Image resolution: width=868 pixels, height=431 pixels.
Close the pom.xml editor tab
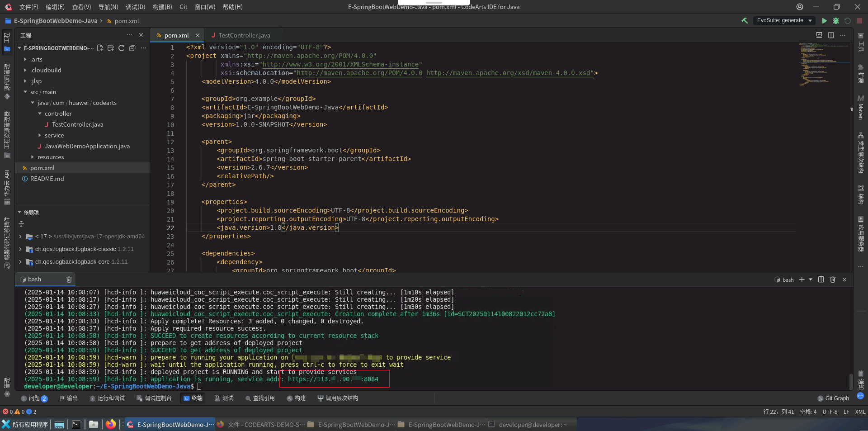[198, 35]
